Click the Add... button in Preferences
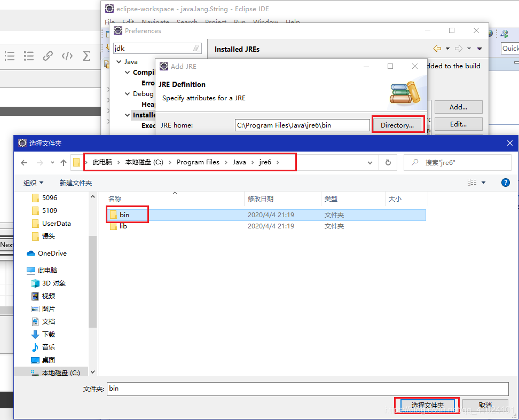This screenshot has height=420, width=519. (x=459, y=107)
